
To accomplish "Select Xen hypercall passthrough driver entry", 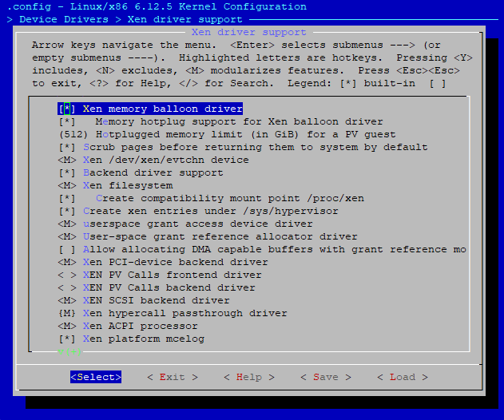I will (173, 313).
